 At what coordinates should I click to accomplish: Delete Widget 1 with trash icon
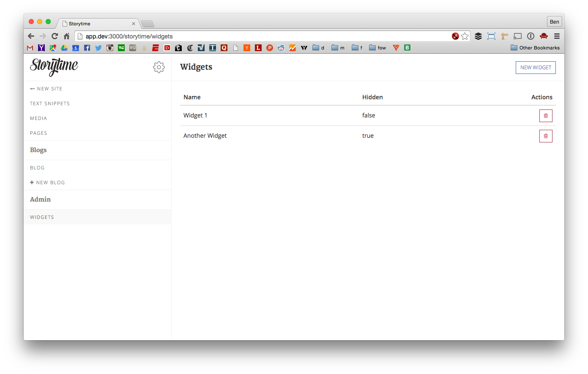click(546, 116)
